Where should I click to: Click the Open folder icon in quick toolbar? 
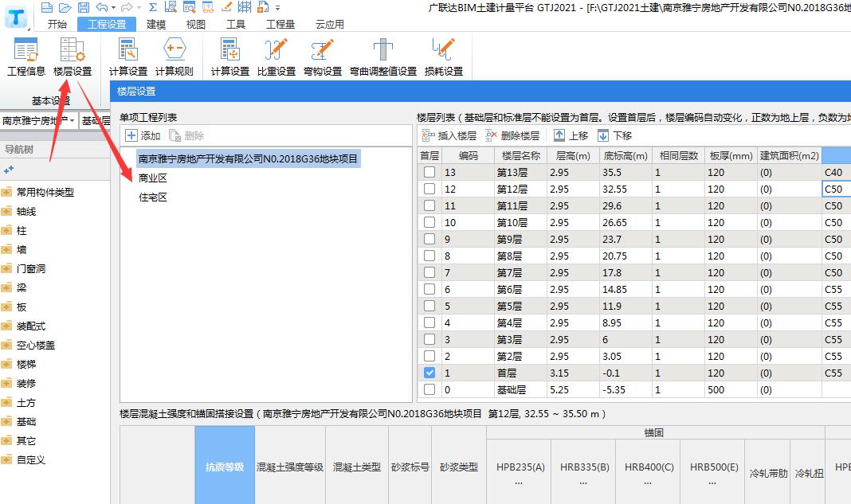[x=65, y=7]
